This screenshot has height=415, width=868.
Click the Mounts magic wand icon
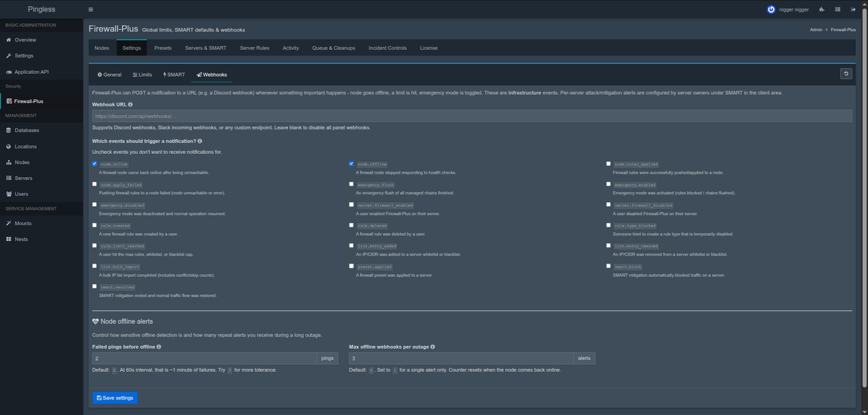point(9,223)
